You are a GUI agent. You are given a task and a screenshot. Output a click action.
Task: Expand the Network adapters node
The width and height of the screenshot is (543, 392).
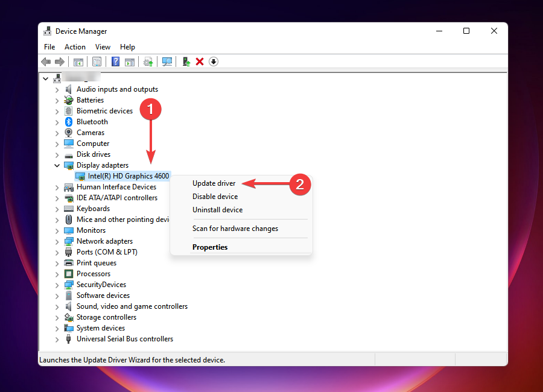57,242
